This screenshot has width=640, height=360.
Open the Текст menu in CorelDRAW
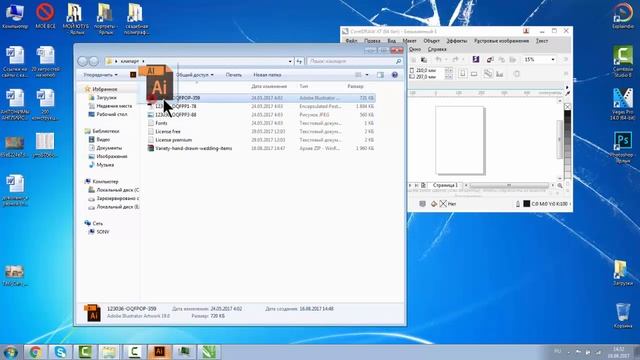(x=542, y=41)
